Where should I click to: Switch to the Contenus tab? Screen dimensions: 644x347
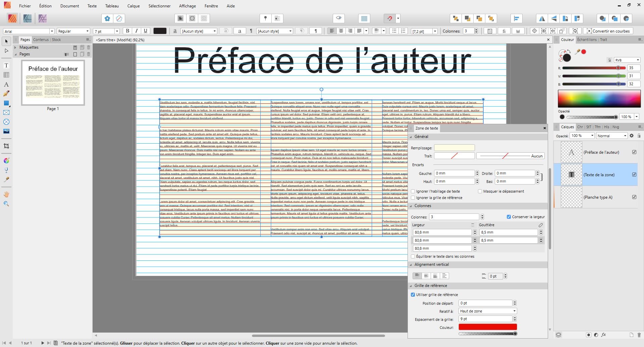pyautogui.click(x=41, y=40)
